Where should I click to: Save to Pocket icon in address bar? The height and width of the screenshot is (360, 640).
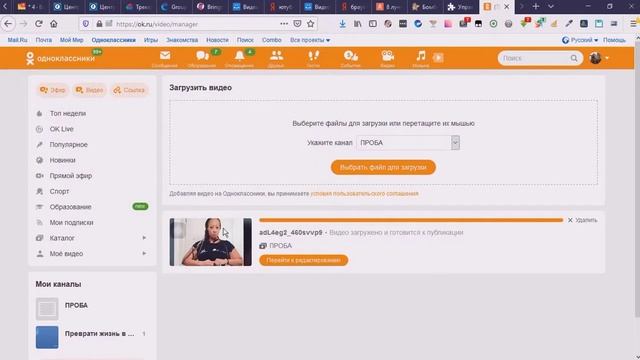298,24
